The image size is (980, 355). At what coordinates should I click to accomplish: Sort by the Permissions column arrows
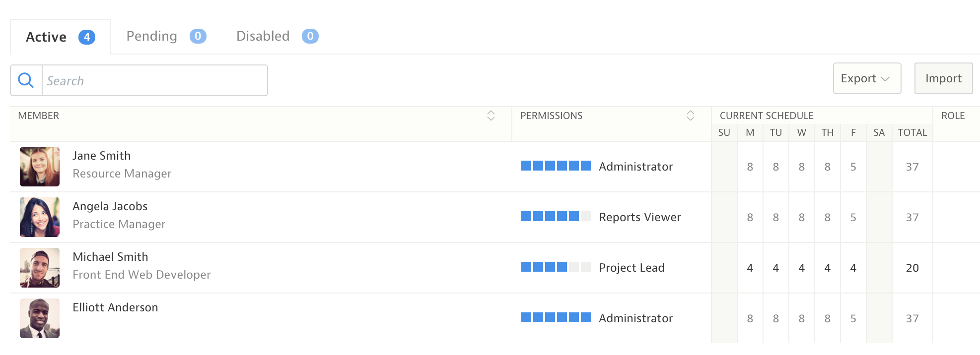[x=690, y=116]
